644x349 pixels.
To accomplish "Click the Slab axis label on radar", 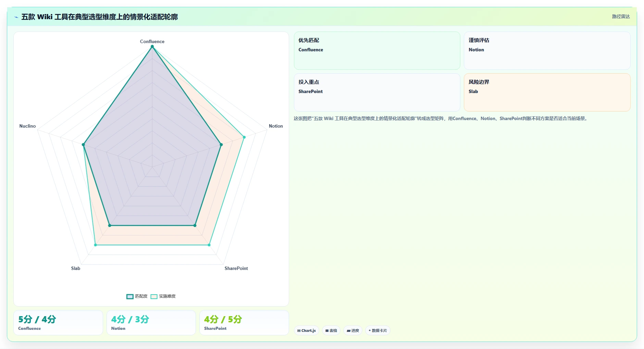I will pyautogui.click(x=76, y=268).
